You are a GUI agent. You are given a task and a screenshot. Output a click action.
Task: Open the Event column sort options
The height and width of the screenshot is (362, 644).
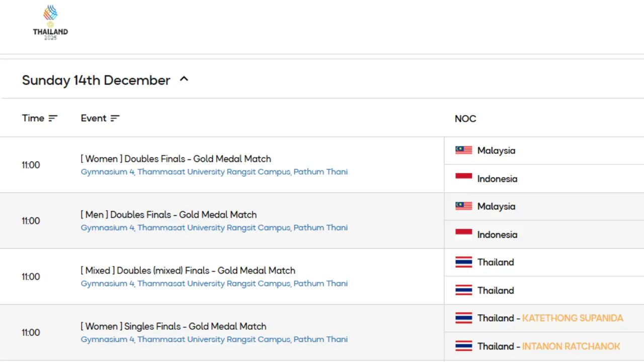115,118
